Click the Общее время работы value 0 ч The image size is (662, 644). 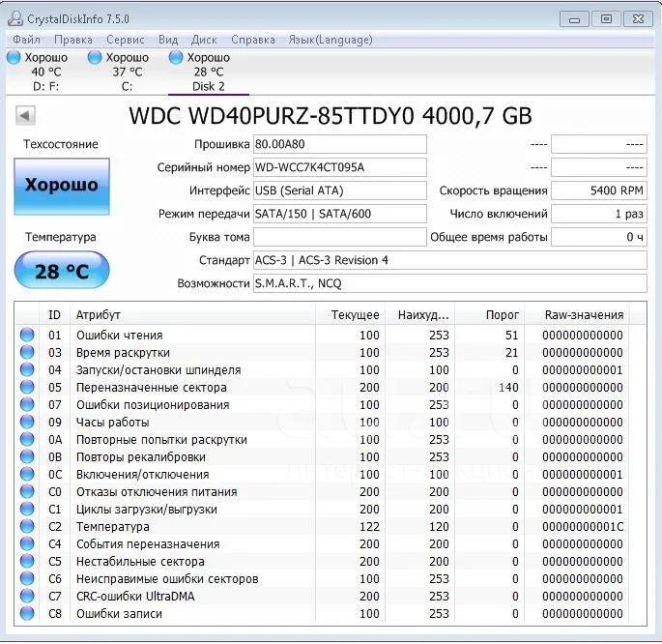pos(599,237)
